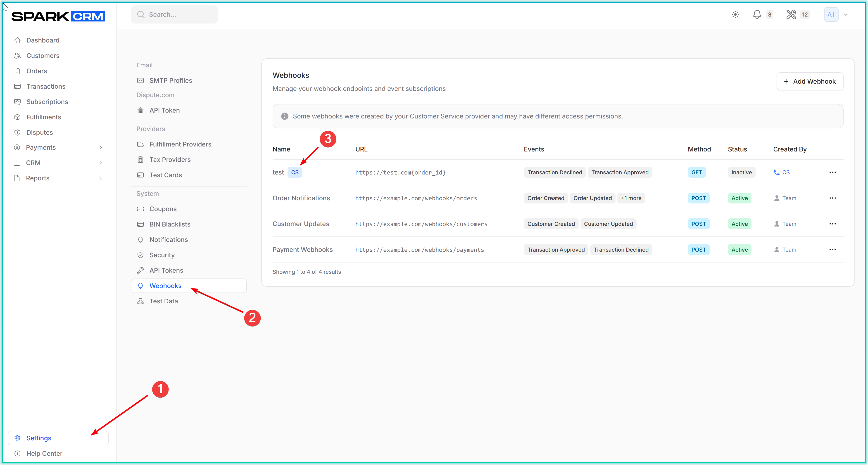Click the Inactive status badge
868x465 pixels.
741,172
